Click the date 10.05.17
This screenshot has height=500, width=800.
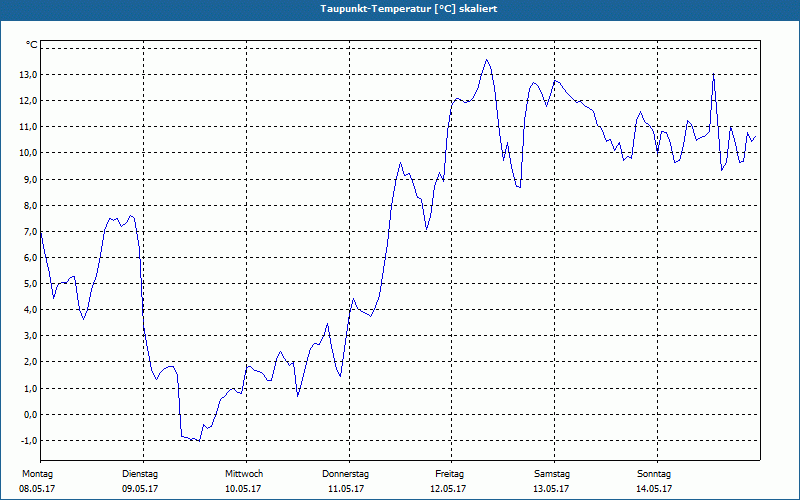243,489
